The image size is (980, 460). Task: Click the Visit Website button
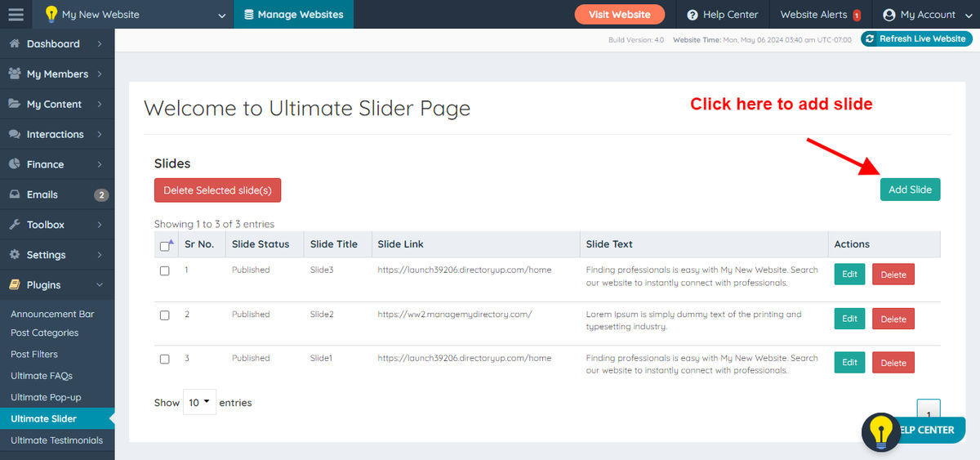point(620,15)
